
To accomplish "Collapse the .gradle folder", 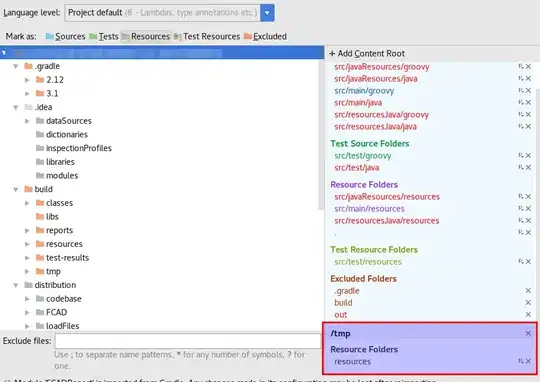I will click(15, 66).
